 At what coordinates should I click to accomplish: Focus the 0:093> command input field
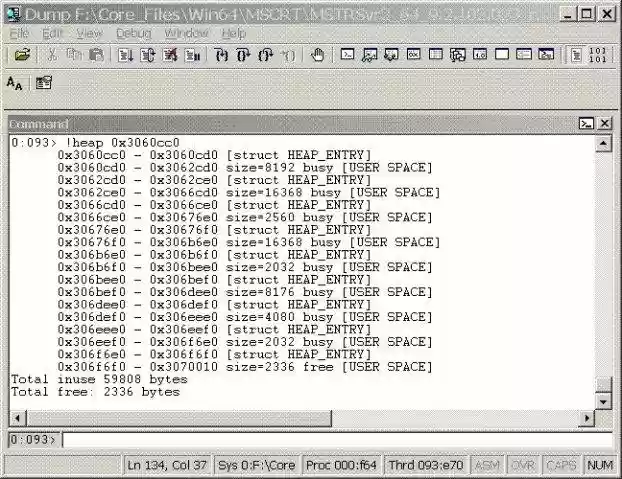coord(338,440)
